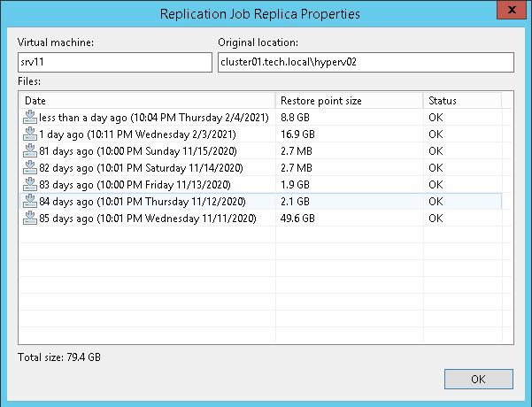Click the Virtual machine field srv11
Viewport: 532px width, 407px height.
[x=115, y=62]
